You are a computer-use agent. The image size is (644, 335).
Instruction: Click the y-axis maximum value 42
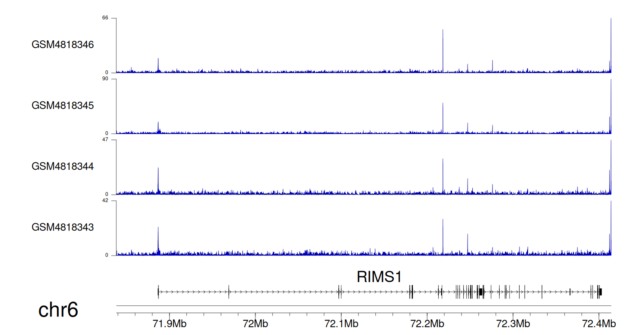[x=105, y=201]
